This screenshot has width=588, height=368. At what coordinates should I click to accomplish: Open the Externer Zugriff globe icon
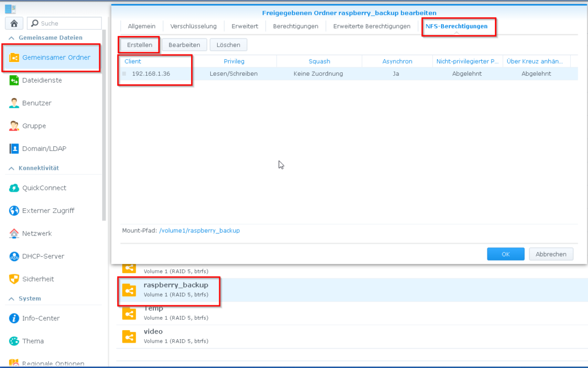pos(14,211)
